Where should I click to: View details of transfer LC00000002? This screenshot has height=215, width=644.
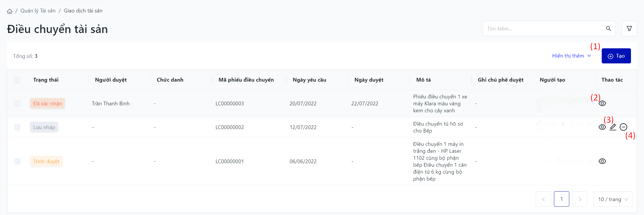[x=602, y=127]
